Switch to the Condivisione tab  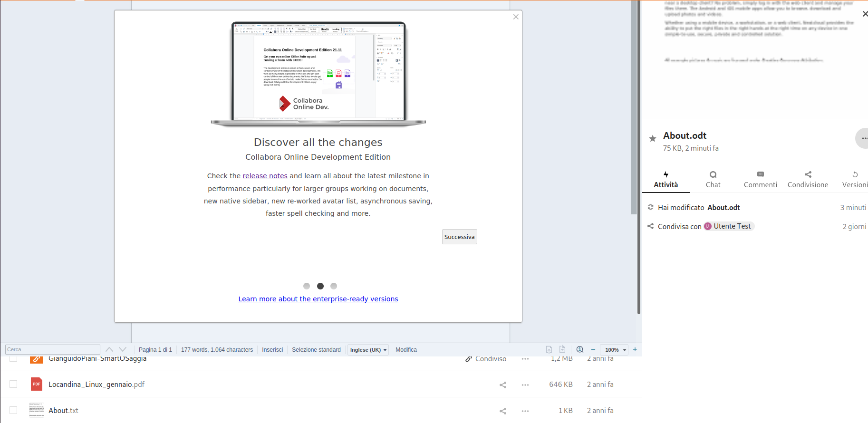point(808,180)
